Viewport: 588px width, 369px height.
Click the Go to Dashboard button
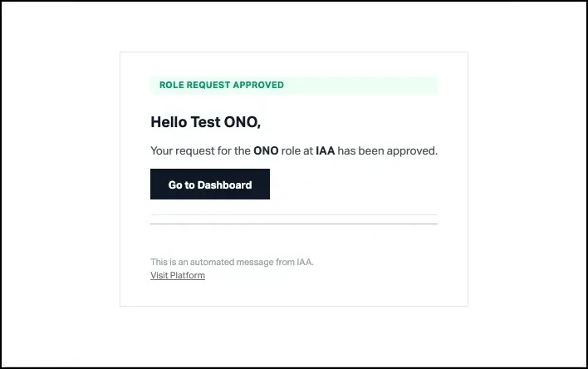[210, 184]
